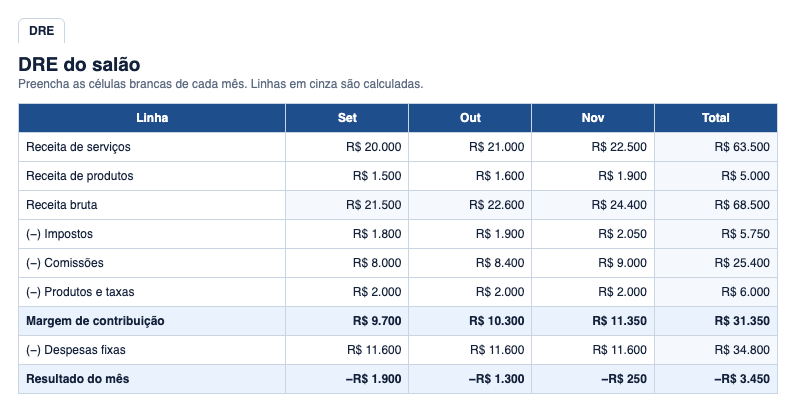Click Receita de serviços Nov cell R$ 22.500
Viewport: 800px width, 420px height.
(593, 147)
